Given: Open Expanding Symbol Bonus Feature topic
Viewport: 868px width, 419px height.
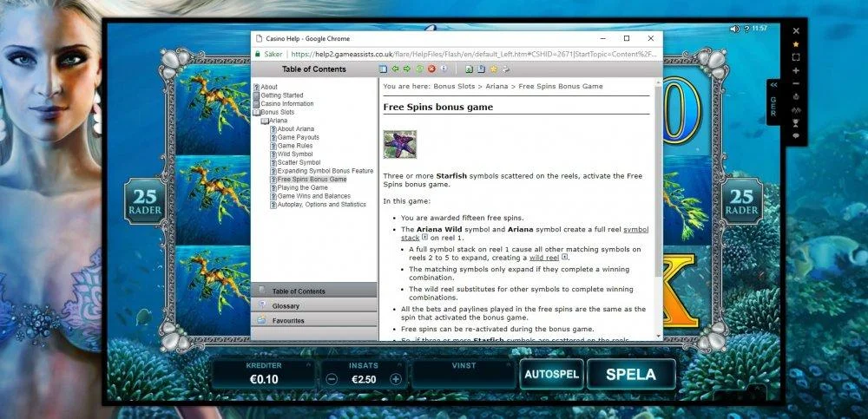Looking at the screenshot, I should click(x=325, y=171).
